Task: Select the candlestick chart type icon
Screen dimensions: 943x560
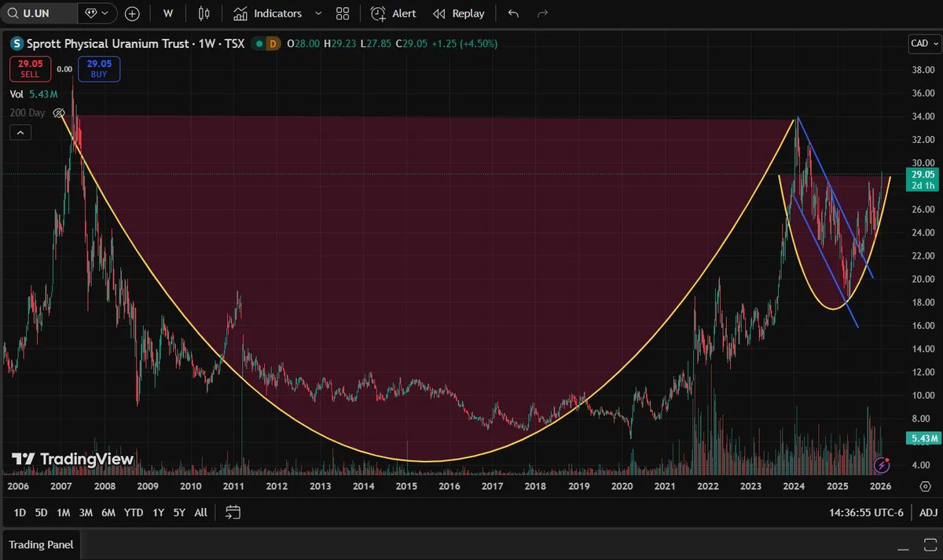Action: tap(204, 13)
